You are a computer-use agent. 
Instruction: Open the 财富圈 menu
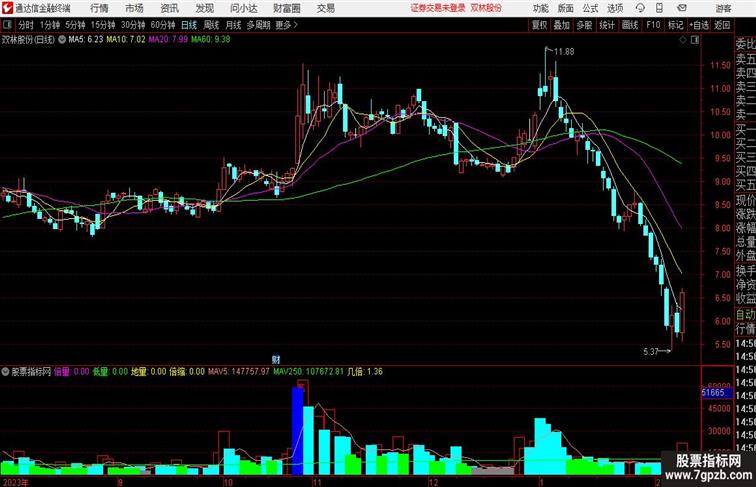click(286, 8)
